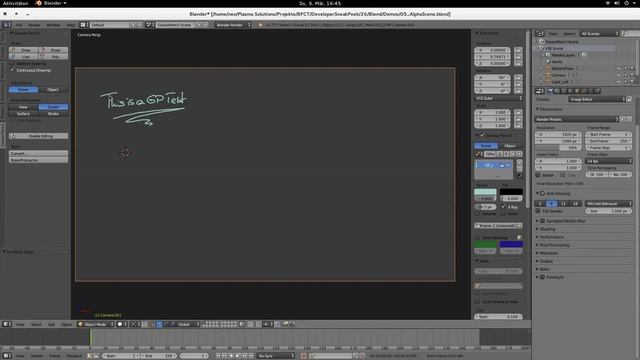Select the grease pencil Line tool
This screenshot has width=640, height=360.
point(24,56)
